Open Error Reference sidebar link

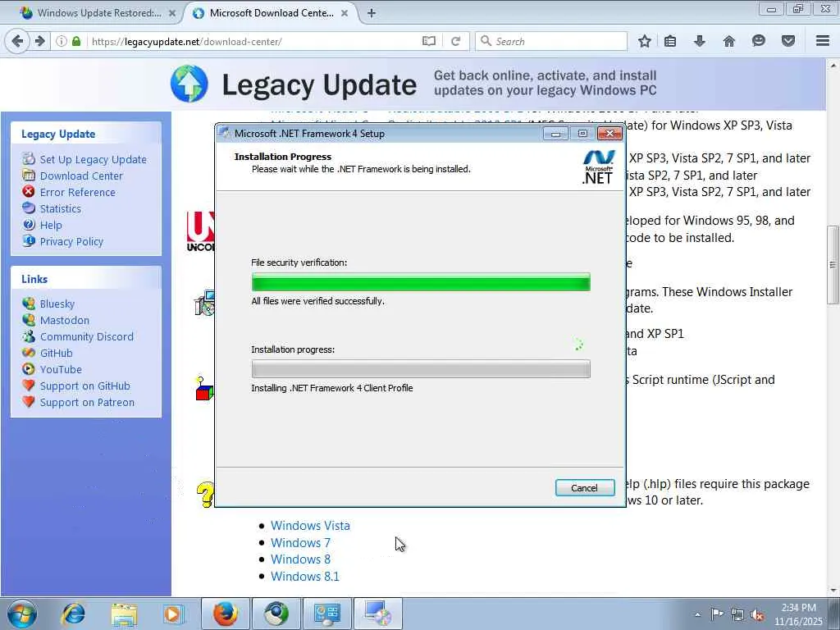point(77,192)
